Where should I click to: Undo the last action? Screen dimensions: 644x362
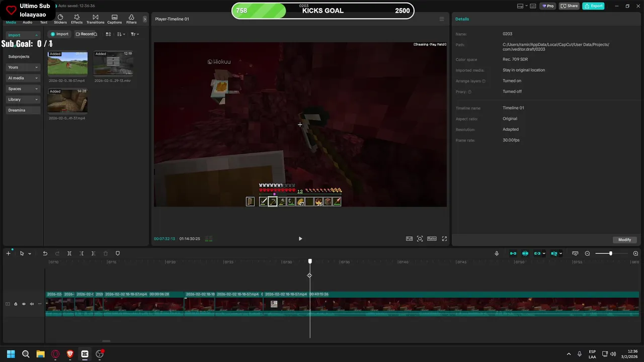coord(45,253)
